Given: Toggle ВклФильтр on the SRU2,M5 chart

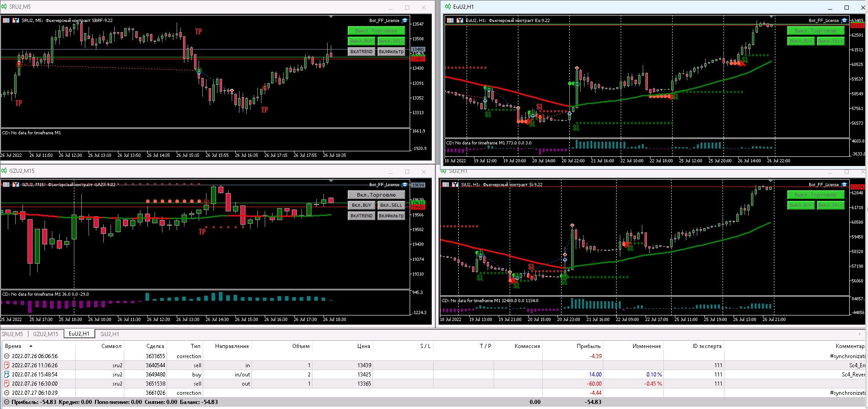Looking at the screenshot, I should (x=391, y=52).
